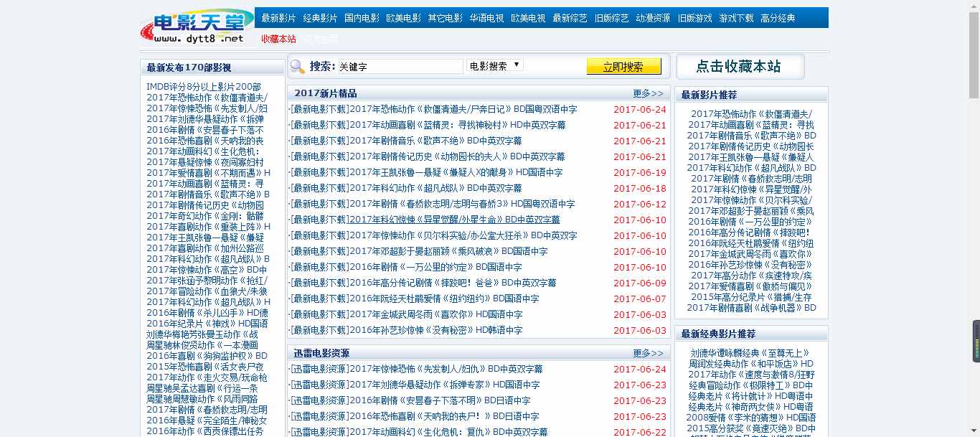Open the 最新影片 navigation tab

[278, 18]
